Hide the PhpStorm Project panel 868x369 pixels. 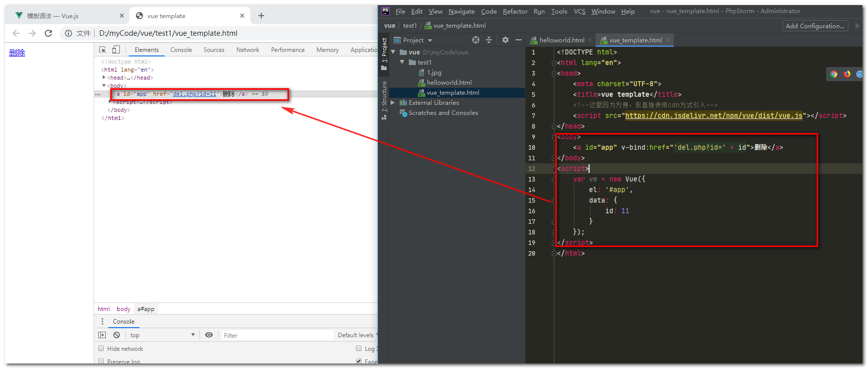(x=519, y=40)
